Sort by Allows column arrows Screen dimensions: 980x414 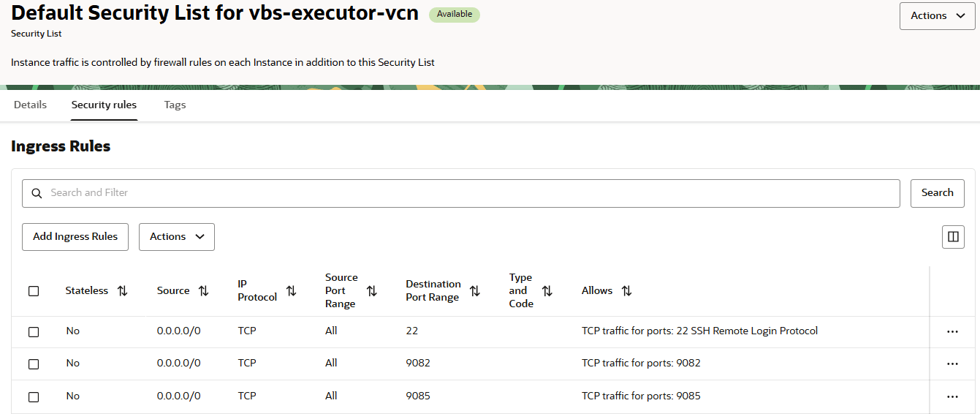(626, 291)
